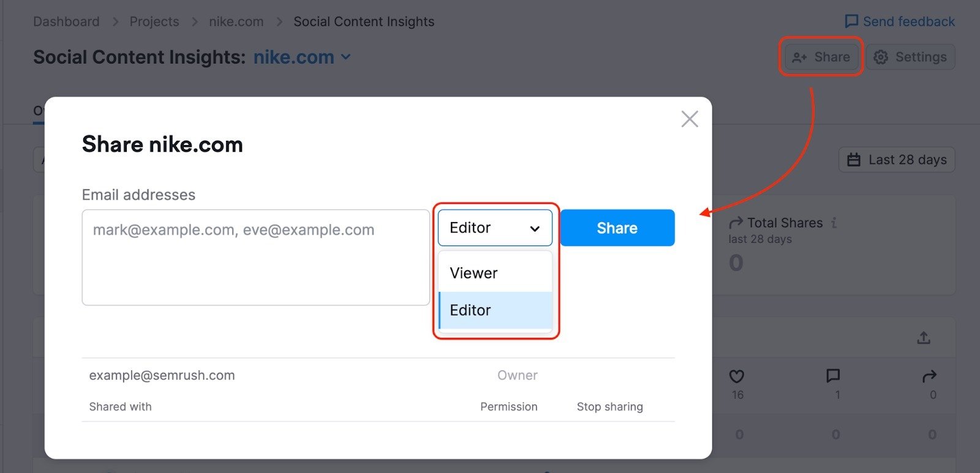
Task: Select Editor from permission list
Action: tap(495, 310)
